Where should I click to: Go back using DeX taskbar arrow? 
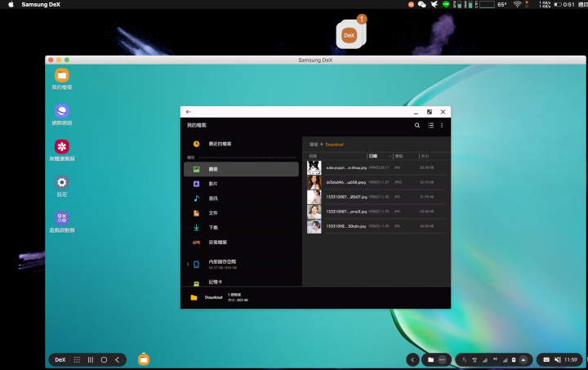click(x=118, y=359)
